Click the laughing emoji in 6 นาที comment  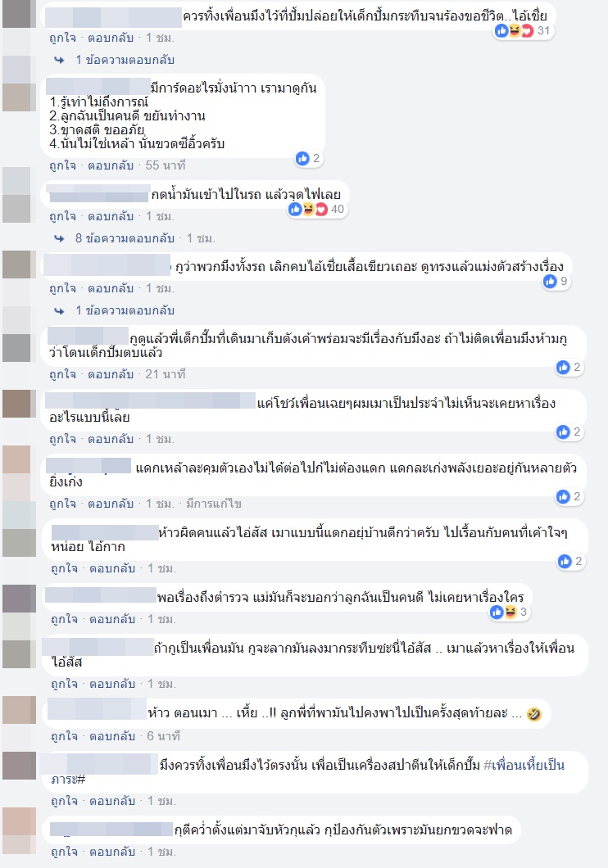click(x=533, y=714)
